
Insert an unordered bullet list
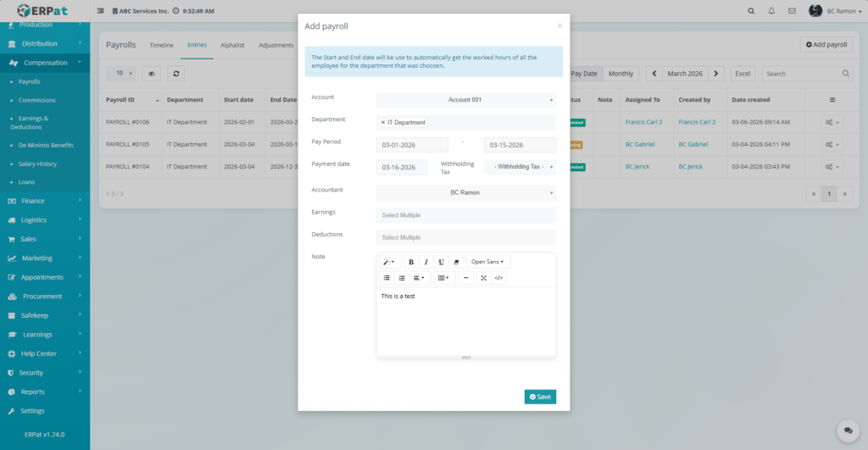pyautogui.click(x=387, y=278)
